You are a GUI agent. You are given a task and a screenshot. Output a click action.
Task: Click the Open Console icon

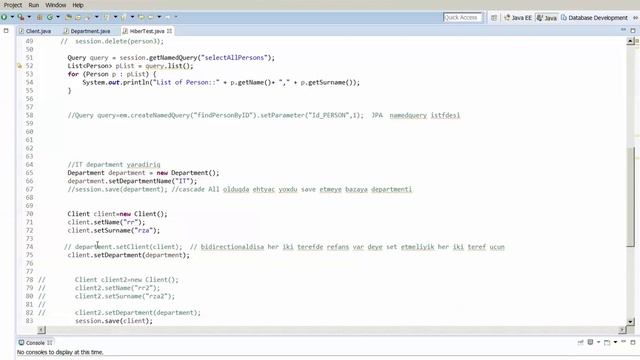click(607, 342)
